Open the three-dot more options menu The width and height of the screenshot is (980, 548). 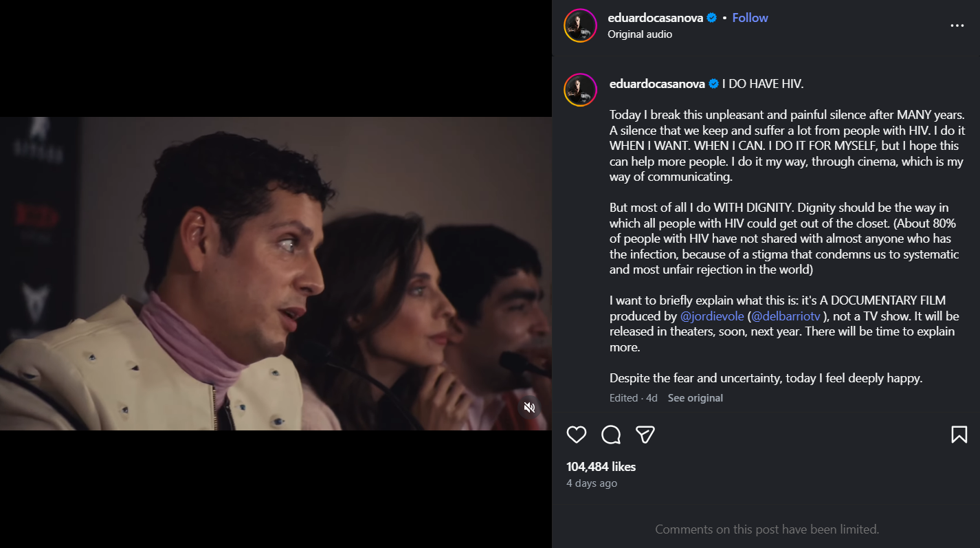tap(957, 25)
